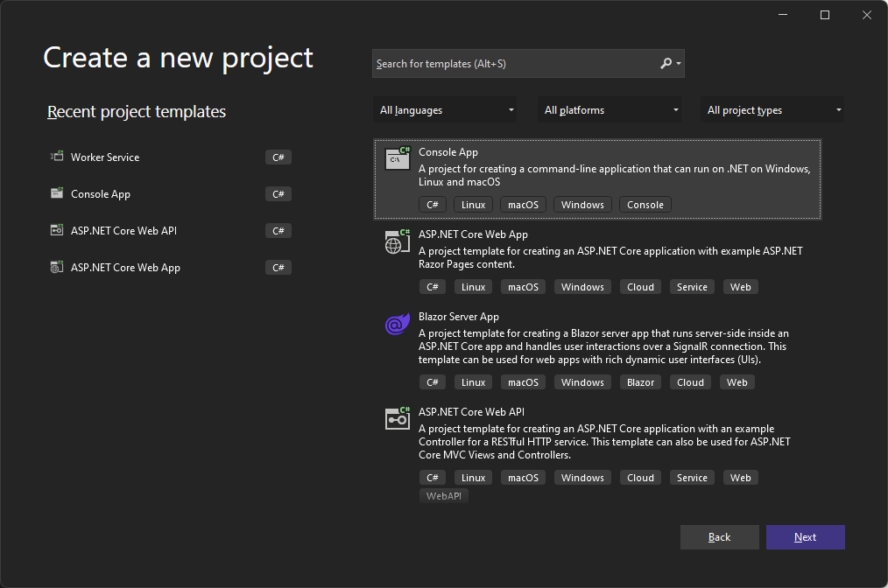
Task: Choose Worker Service from recent templates
Action: pos(105,157)
